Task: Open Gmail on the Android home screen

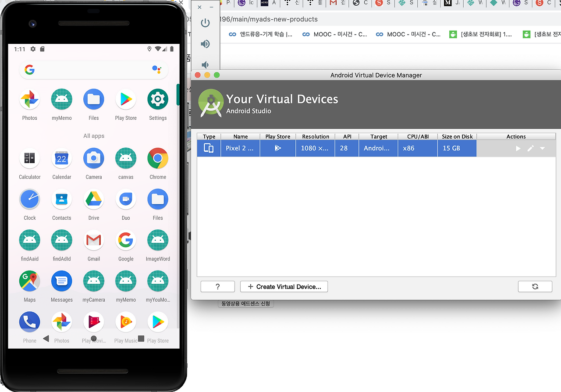Action: pyautogui.click(x=93, y=240)
